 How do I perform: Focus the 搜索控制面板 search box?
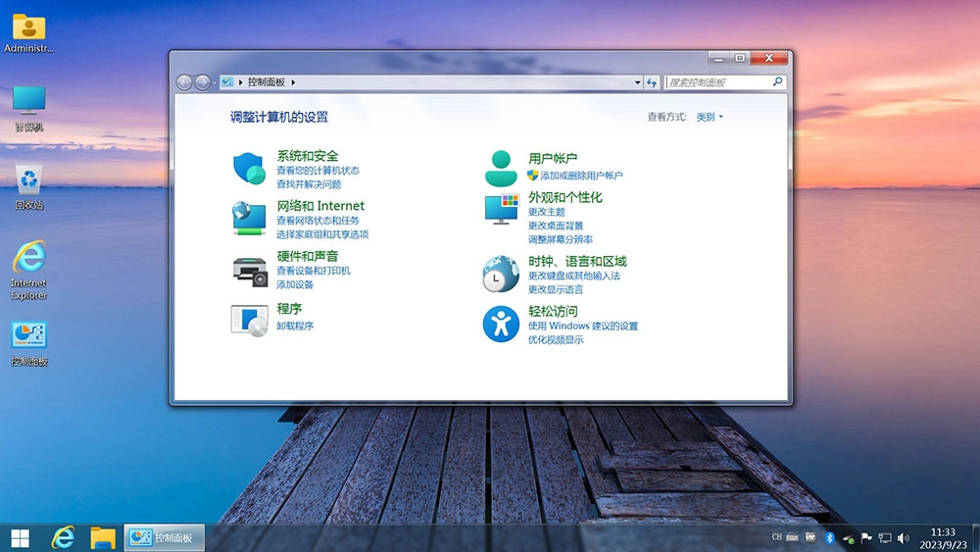point(718,82)
